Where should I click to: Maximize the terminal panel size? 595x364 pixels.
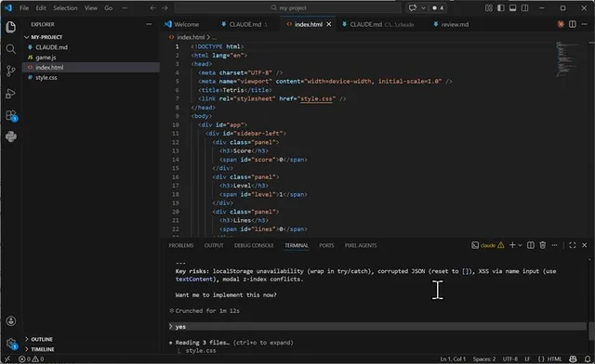(573, 245)
